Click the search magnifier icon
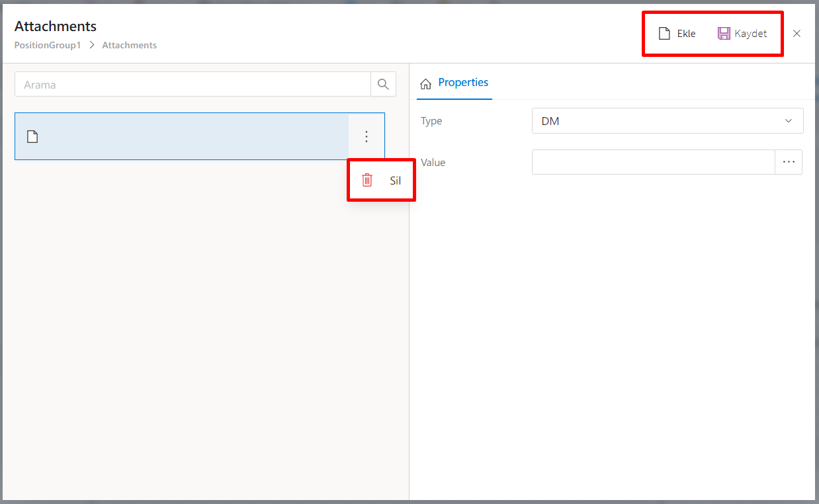 pyautogui.click(x=383, y=84)
